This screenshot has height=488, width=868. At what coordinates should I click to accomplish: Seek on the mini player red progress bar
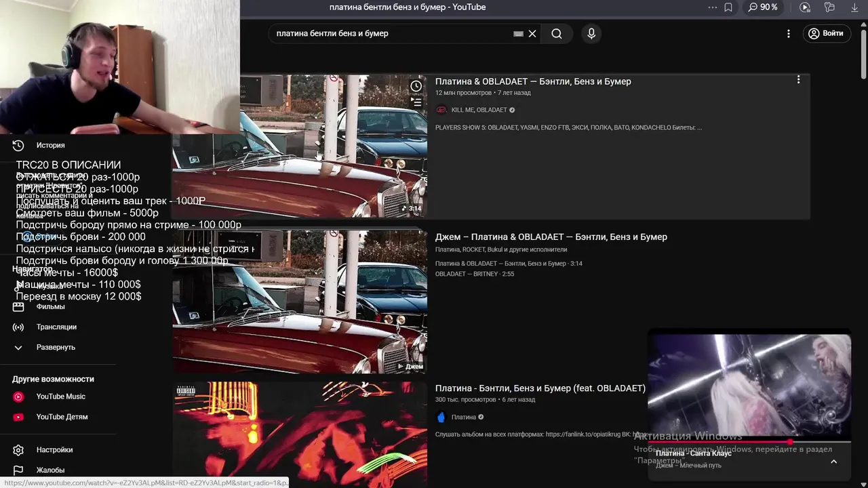[x=749, y=442]
